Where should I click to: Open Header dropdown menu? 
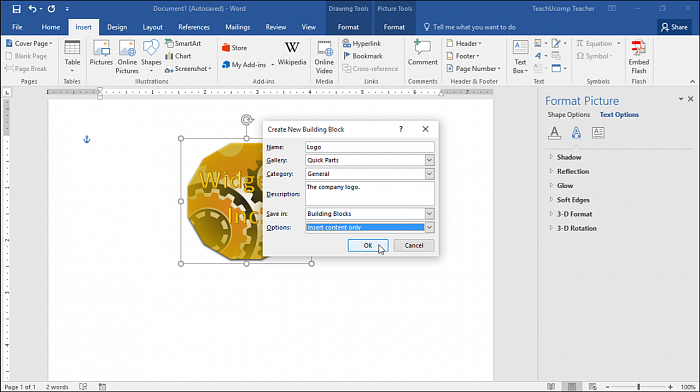tap(464, 43)
